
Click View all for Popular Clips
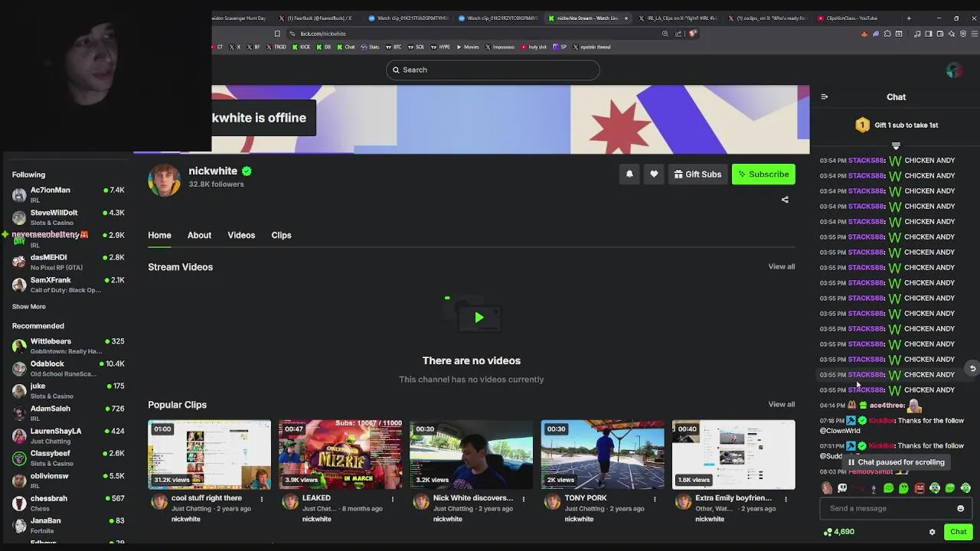coord(782,405)
